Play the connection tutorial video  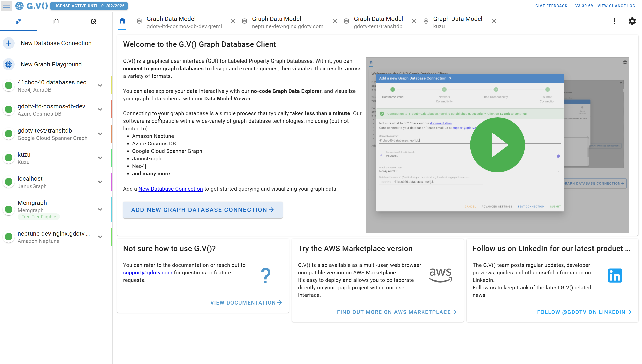(x=498, y=145)
